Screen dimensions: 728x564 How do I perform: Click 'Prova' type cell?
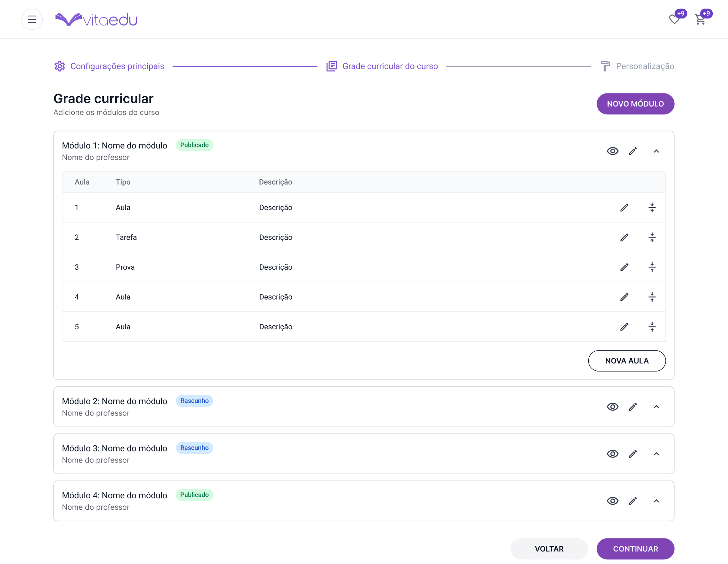click(x=125, y=267)
